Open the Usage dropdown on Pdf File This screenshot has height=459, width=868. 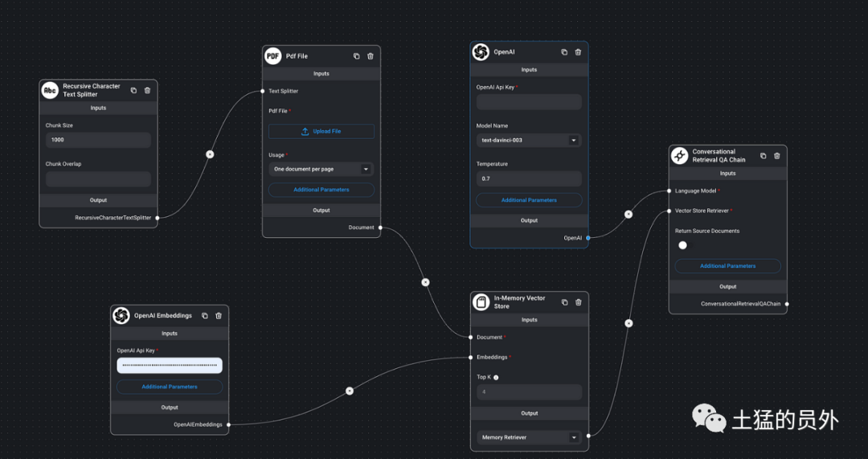[321, 169]
